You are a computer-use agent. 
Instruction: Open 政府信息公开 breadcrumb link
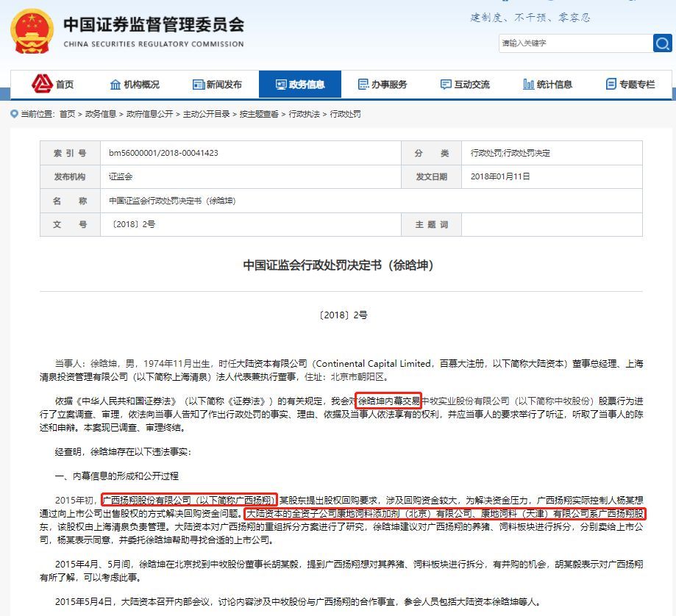click(x=149, y=114)
